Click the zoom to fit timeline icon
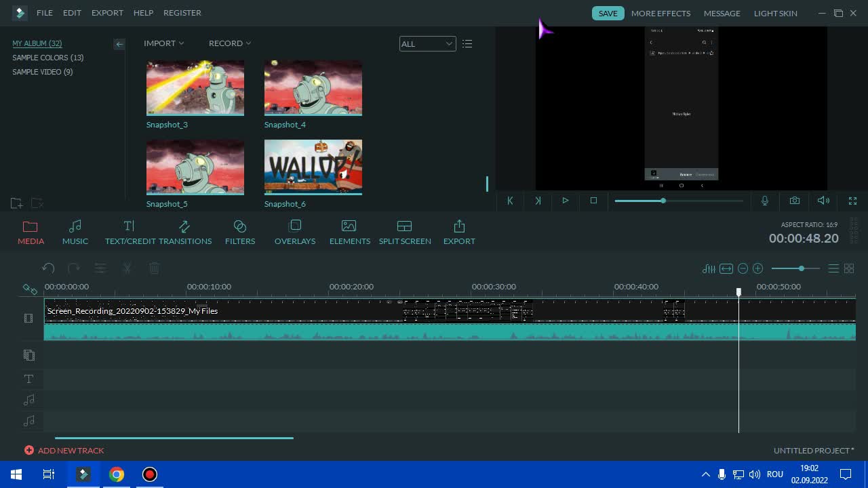868x488 pixels. [x=726, y=268]
